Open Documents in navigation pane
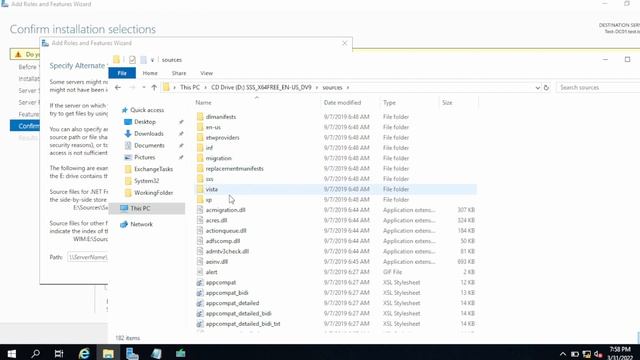 pyautogui.click(x=149, y=145)
